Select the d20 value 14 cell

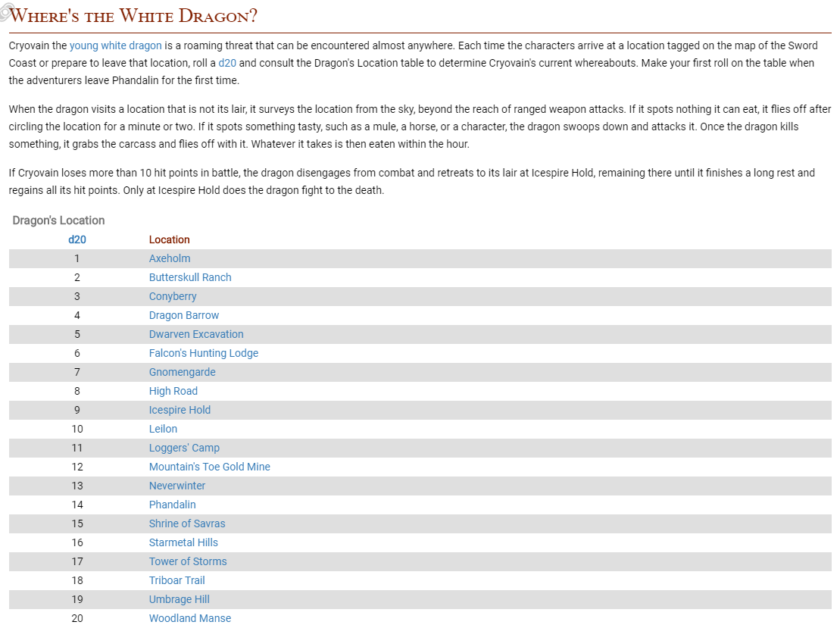[77, 505]
